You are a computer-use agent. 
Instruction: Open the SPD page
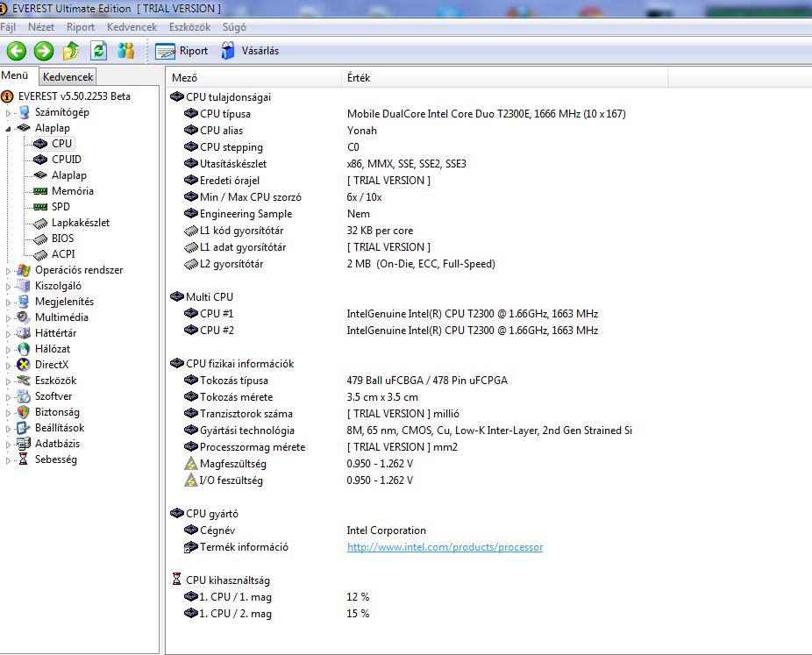(61, 207)
